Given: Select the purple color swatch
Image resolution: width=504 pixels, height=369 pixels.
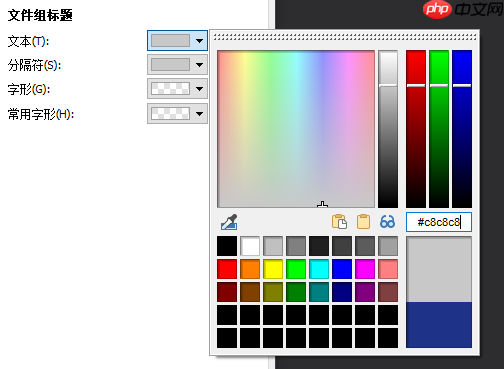Looking at the screenshot, I should pyautogui.click(x=365, y=292).
